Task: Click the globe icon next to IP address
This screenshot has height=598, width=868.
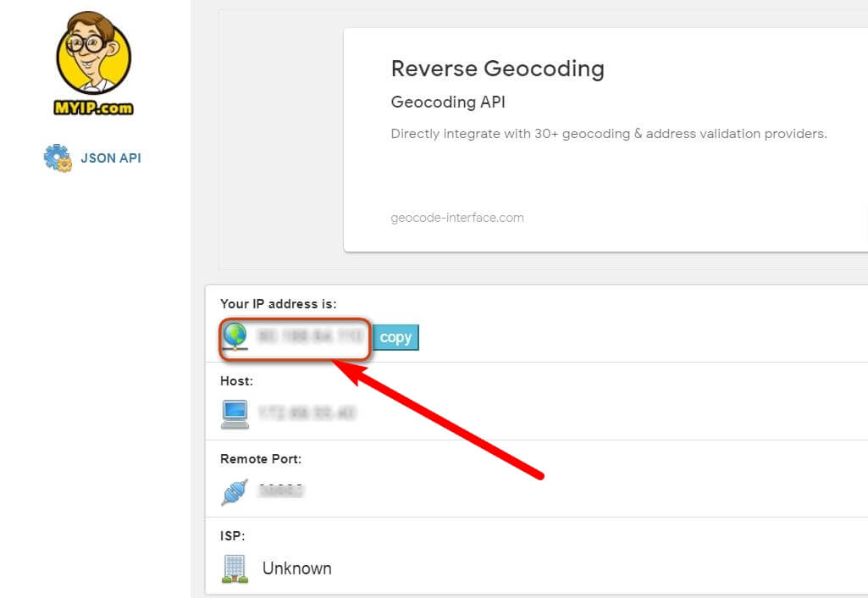Action: [x=235, y=337]
